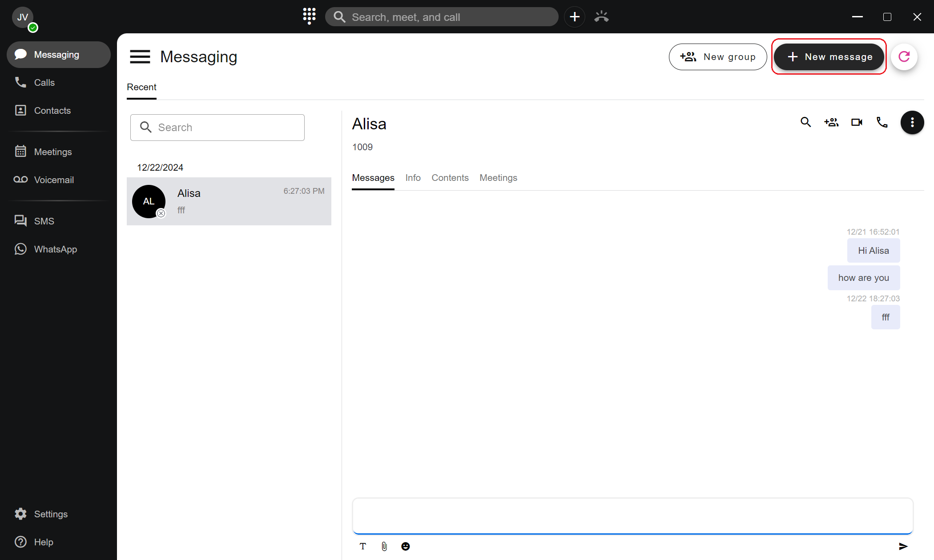Send the message with the arrow icon
Image resolution: width=934 pixels, height=560 pixels.
(x=903, y=546)
